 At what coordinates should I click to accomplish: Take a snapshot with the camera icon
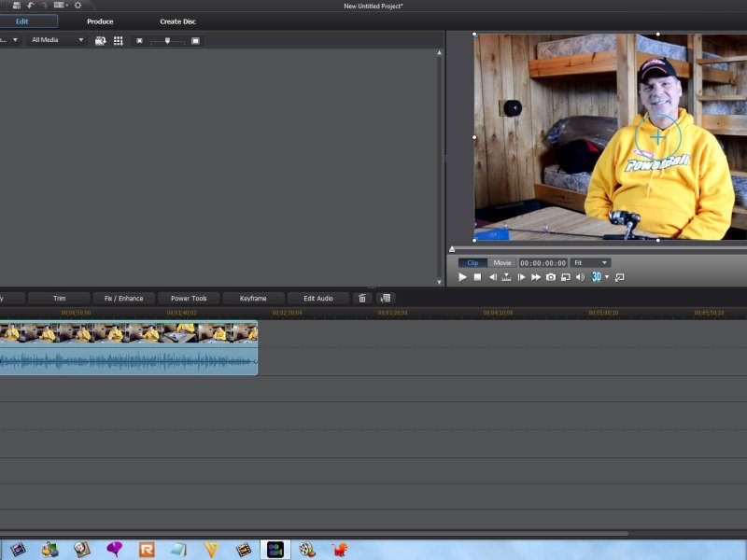tap(551, 277)
